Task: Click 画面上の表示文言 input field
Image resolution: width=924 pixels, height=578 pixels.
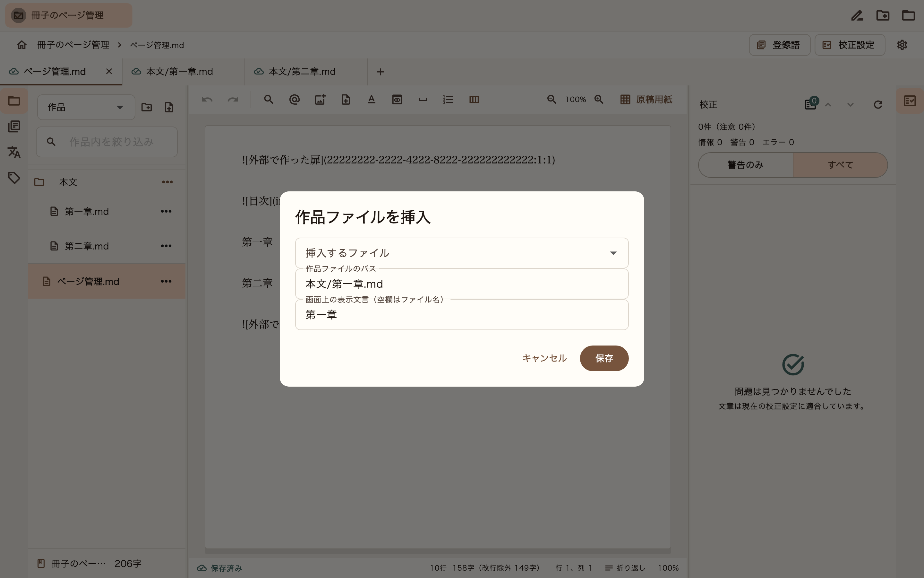Action: (462, 315)
